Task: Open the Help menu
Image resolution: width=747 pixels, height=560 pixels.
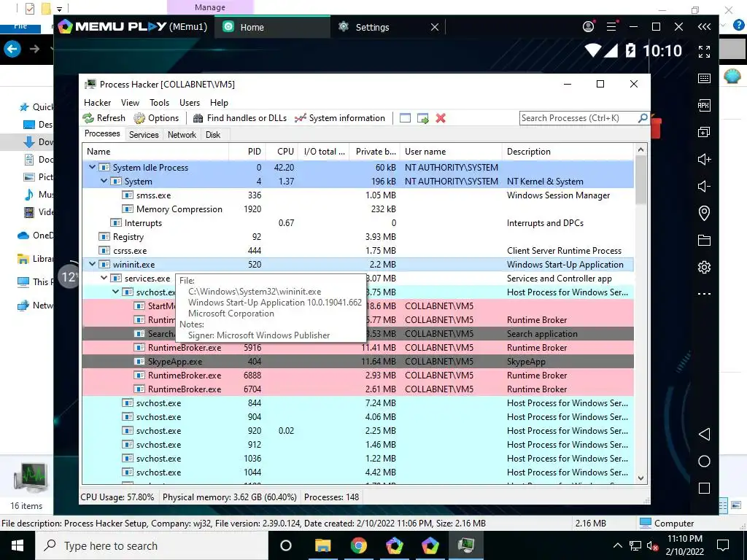Action: pyautogui.click(x=219, y=102)
